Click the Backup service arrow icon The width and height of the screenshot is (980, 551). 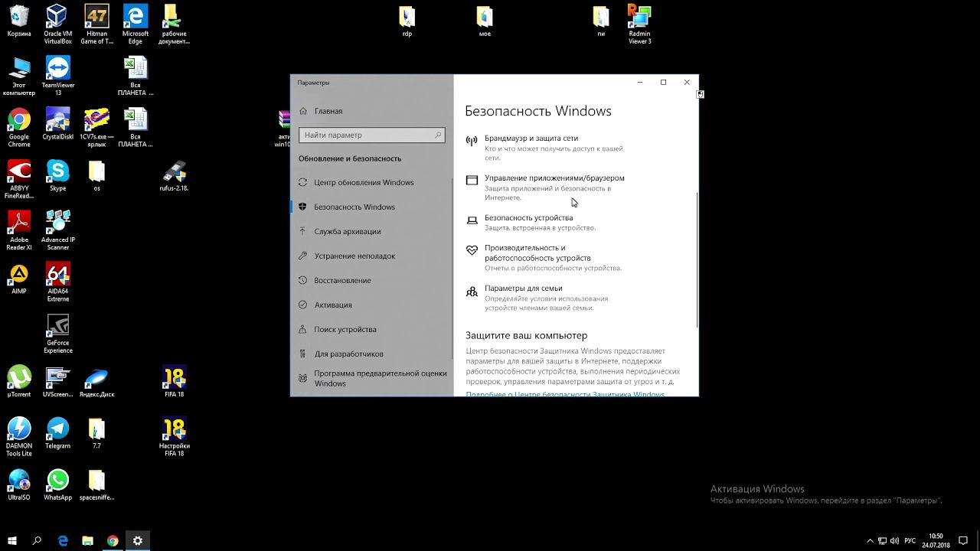pyautogui.click(x=303, y=231)
